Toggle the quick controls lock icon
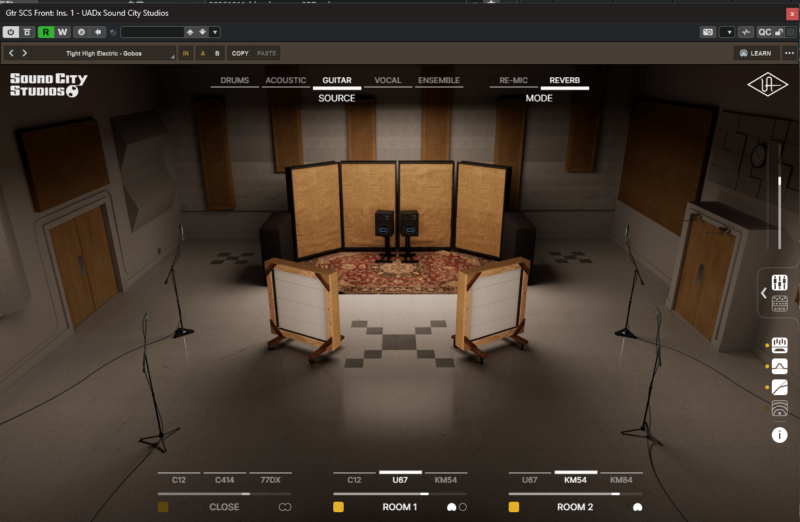The width and height of the screenshot is (800, 522). coord(779,32)
